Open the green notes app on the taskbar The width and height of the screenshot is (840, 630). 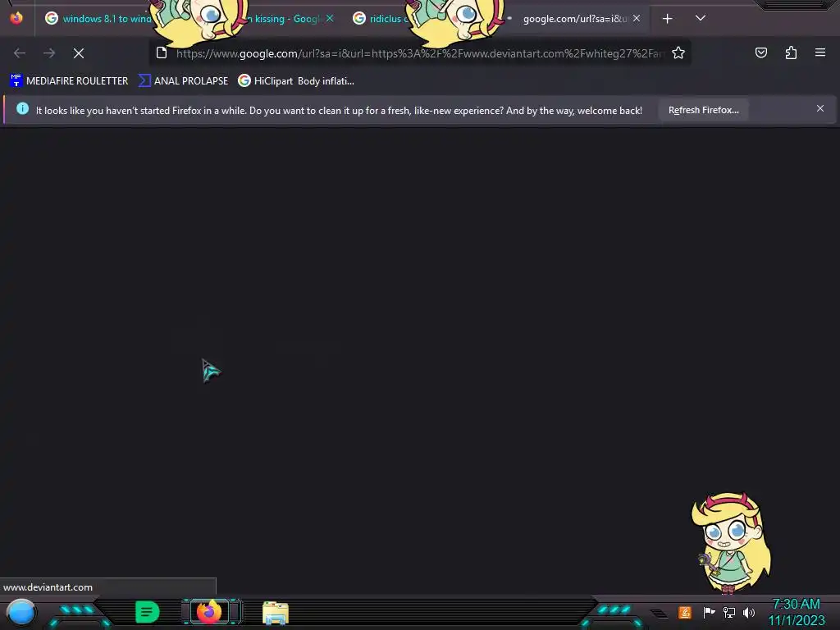pyautogui.click(x=147, y=612)
